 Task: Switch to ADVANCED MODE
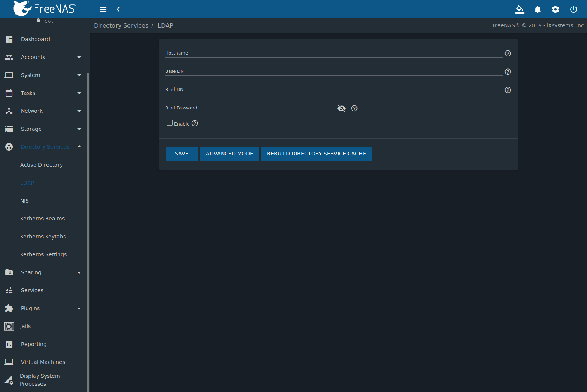click(229, 154)
